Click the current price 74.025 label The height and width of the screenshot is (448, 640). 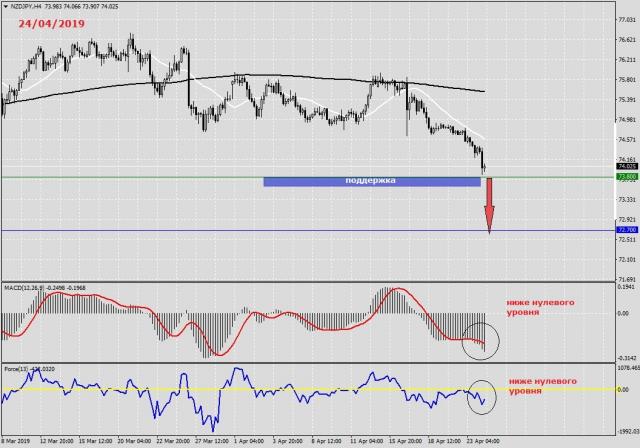(627, 166)
